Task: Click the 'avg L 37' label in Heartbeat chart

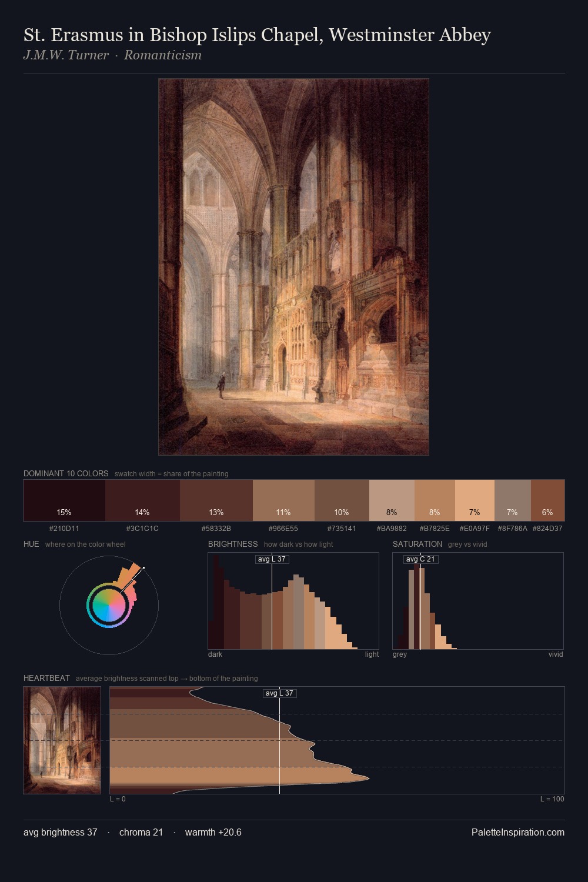Action: click(x=279, y=693)
